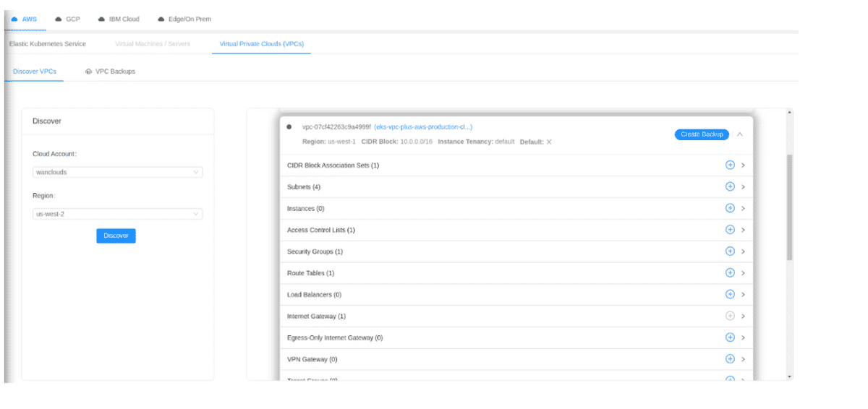Click the Region: us-west-1 text
This screenshot has height=409, width=868.
(x=329, y=142)
